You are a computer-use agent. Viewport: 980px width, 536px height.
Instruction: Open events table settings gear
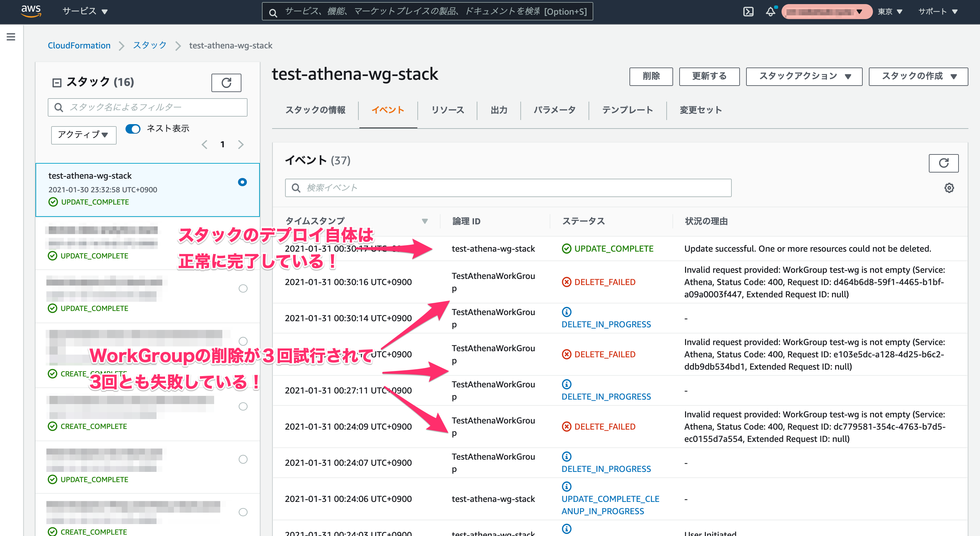(x=949, y=188)
